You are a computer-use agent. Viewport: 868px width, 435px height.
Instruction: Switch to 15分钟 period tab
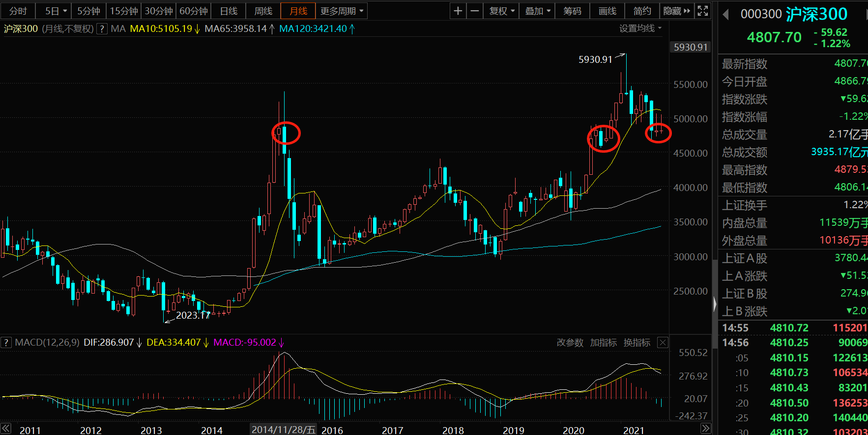tap(123, 11)
